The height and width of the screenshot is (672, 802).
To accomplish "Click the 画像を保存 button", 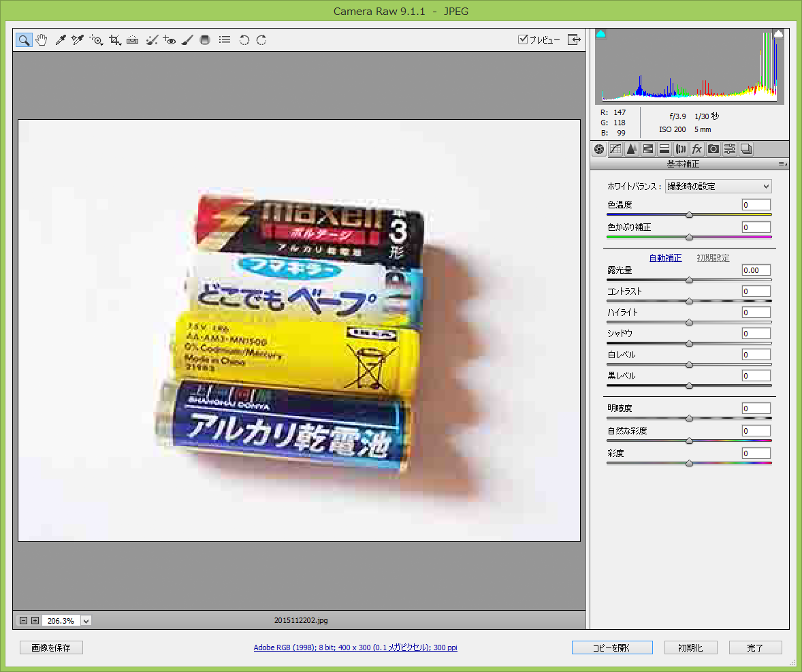I will [x=51, y=647].
